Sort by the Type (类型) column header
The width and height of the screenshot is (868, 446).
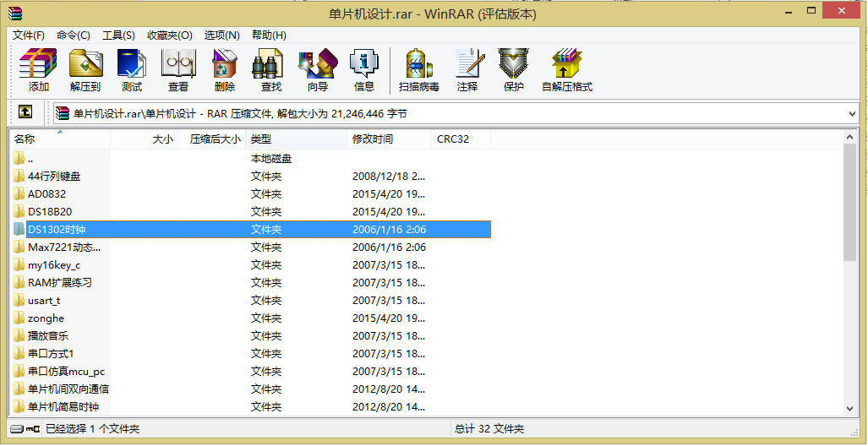tap(297, 139)
